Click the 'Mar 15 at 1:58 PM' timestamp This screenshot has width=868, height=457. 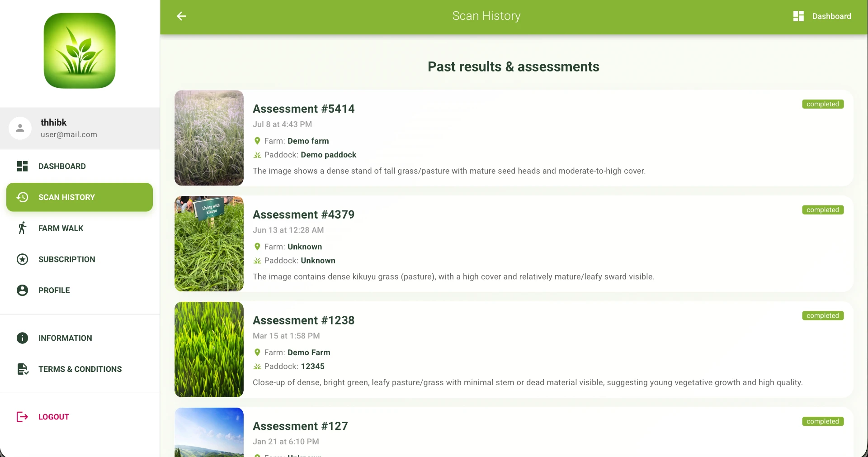(286, 336)
